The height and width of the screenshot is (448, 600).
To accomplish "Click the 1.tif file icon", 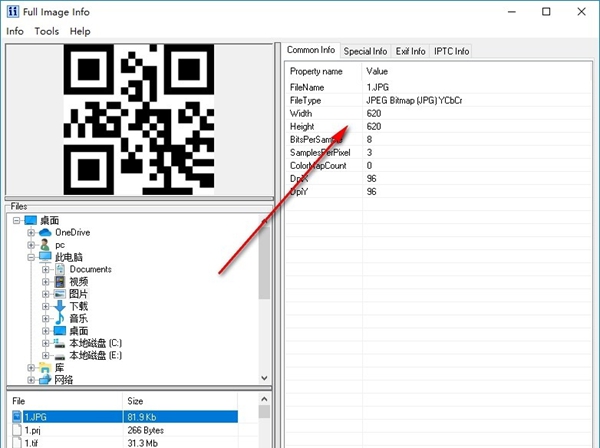I will 17,443.
